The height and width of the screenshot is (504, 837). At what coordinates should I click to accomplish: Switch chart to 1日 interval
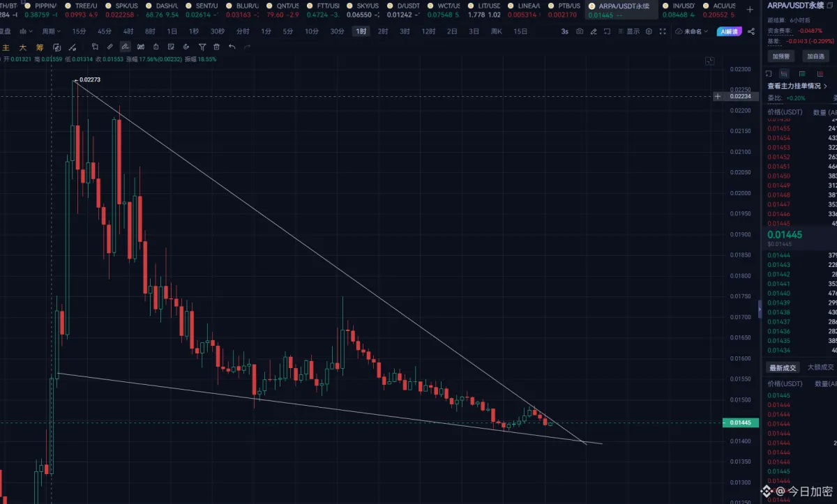click(172, 31)
